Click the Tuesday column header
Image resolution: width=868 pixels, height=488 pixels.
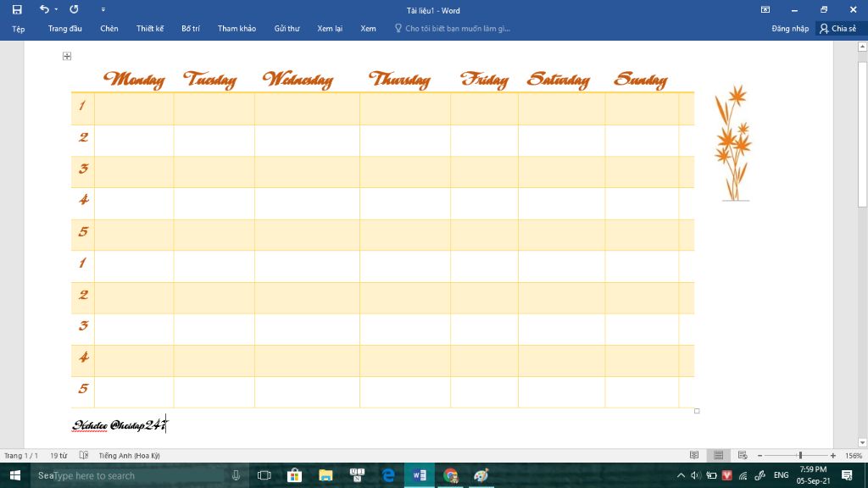[x=210, y=80]
